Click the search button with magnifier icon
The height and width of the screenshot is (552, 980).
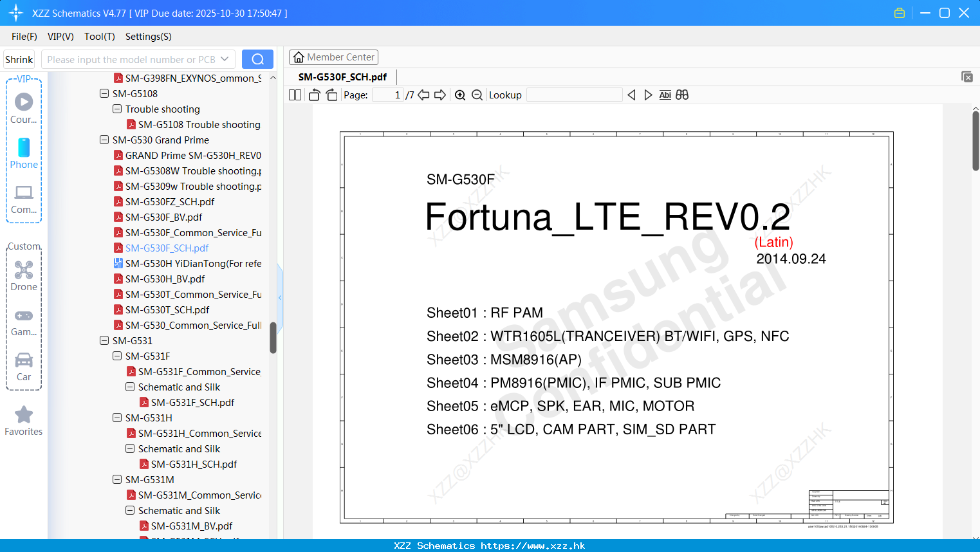pos(257,59)
